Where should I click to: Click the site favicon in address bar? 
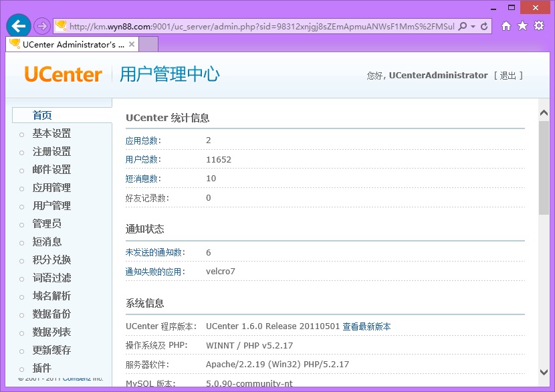(x=62, y=26)
